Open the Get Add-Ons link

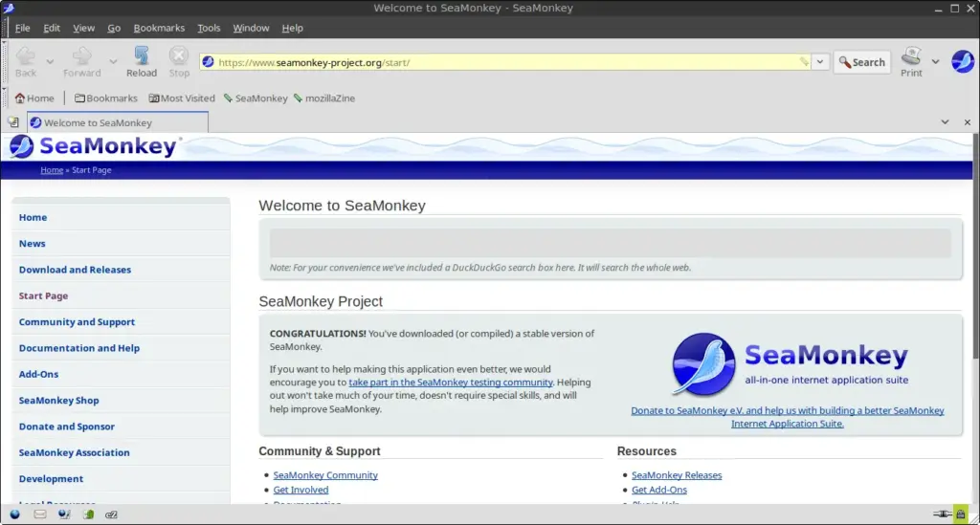tap(658, 490)
